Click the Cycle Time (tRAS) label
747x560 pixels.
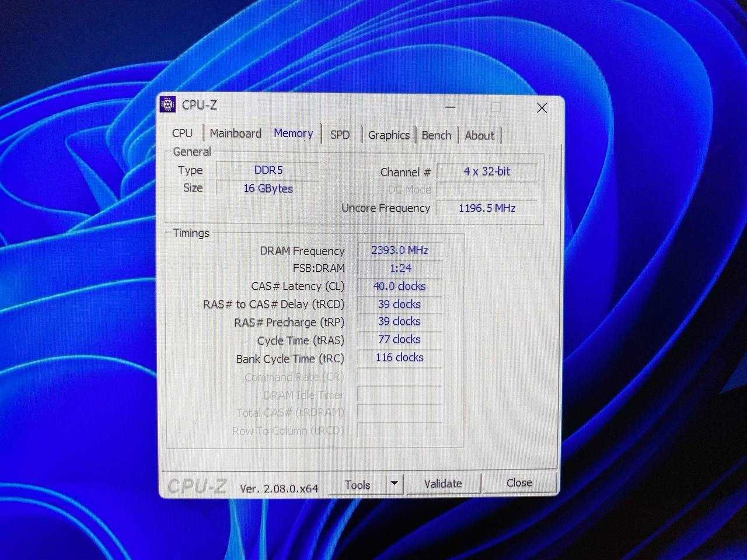301,341
